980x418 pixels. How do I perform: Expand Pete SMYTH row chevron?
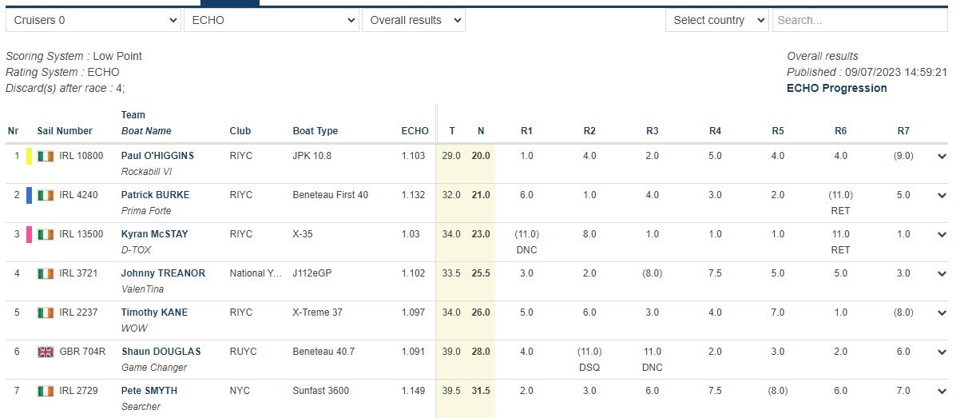942,392
